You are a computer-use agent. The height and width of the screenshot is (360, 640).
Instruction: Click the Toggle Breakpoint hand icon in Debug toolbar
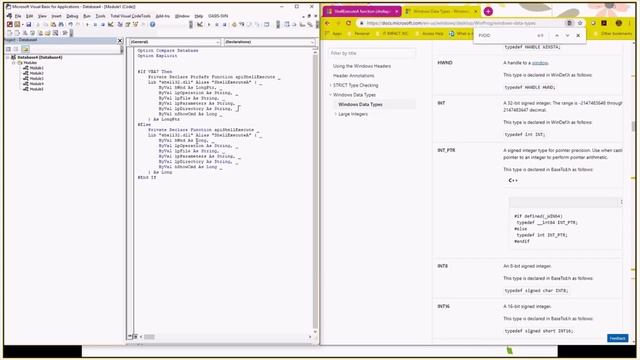234,24
